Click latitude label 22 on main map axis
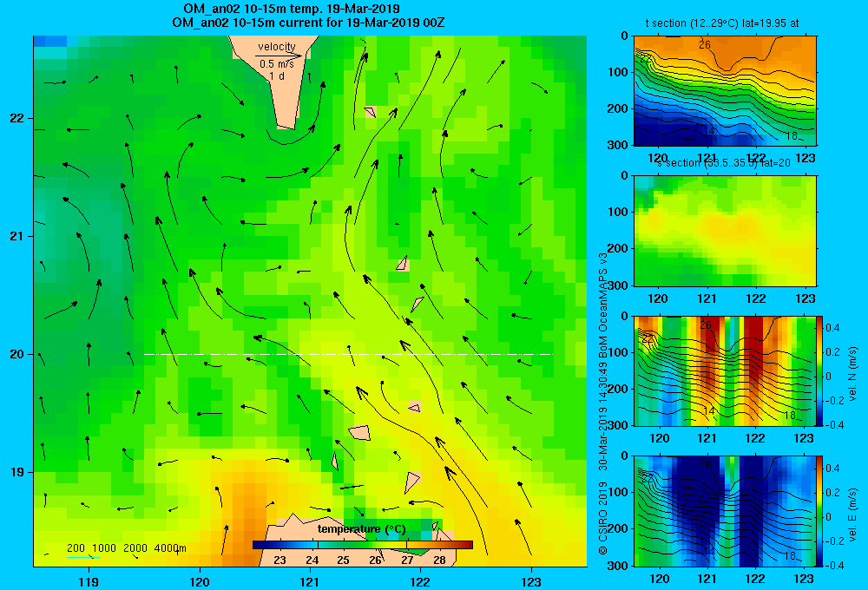Viewport: 868px width, 590px height. click(x=17, y=119)
